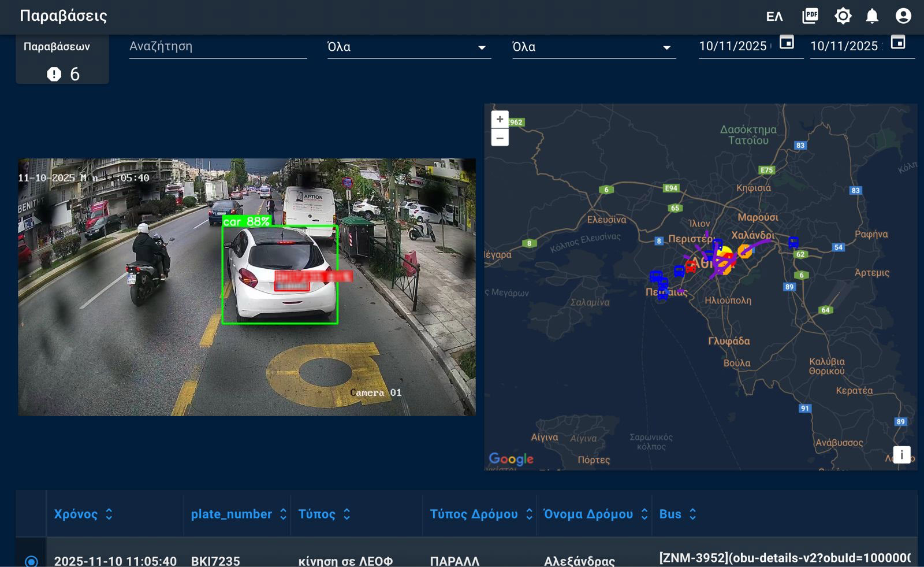924x567 pixels.
Task: Zoom out on the map
Action: click(x=500, y=138)
